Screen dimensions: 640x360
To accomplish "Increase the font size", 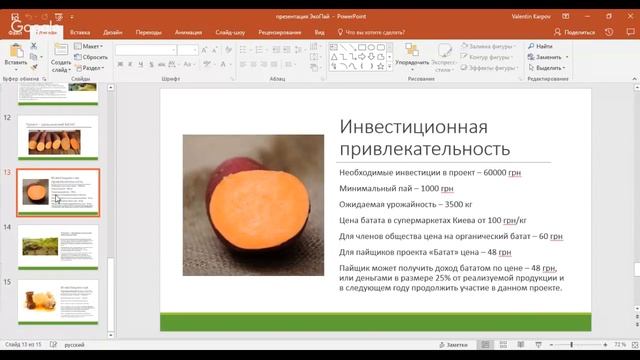I will 204,50.
